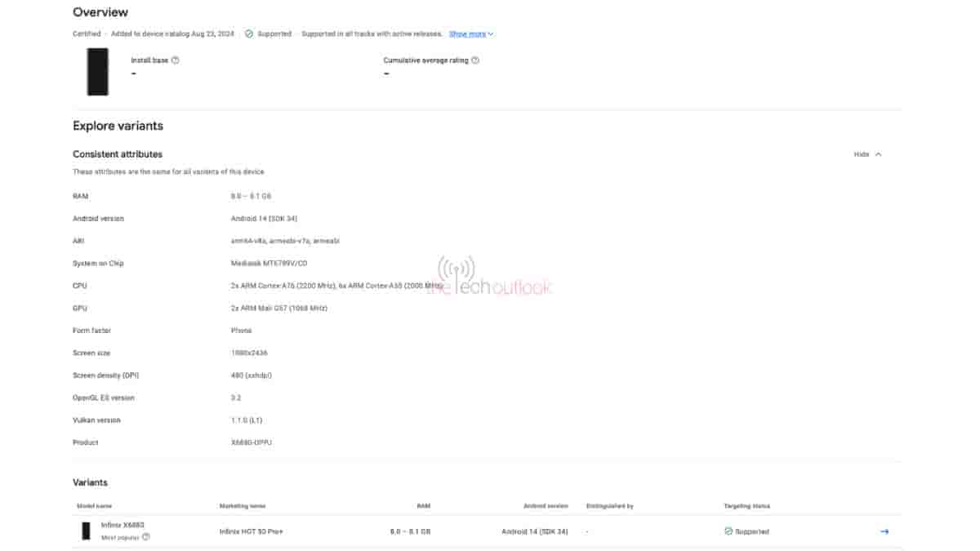
Task: Expand details using the Show more chevron
Action: tap(490, 34)
